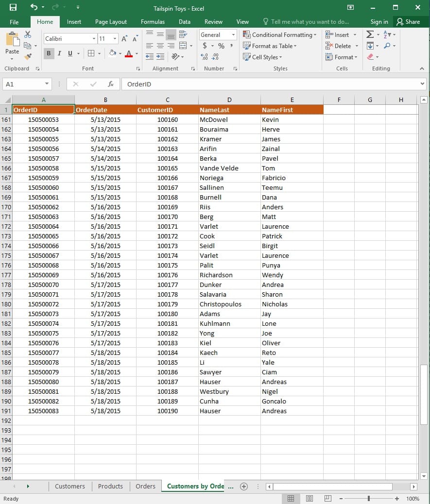430x504 pixels.
Task: Apply Percent Style number format
Action: tap(221, 46)
